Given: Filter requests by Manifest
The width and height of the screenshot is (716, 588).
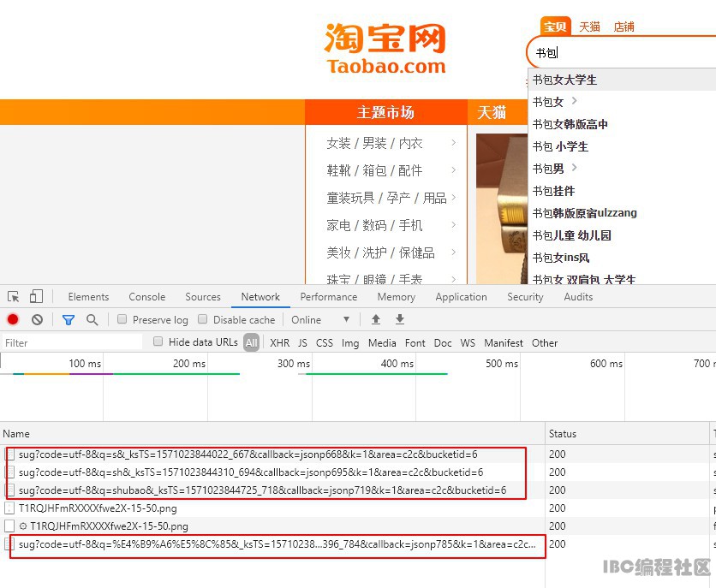Looking at the screenshot, I should (x=504, y=343).
